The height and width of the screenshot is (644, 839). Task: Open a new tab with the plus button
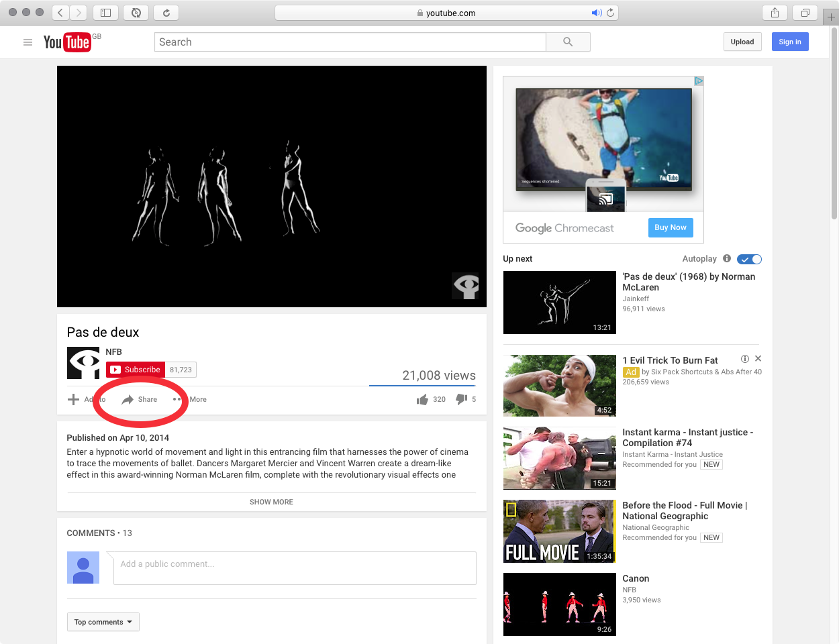pyautogui.click(x=831, y=17)
